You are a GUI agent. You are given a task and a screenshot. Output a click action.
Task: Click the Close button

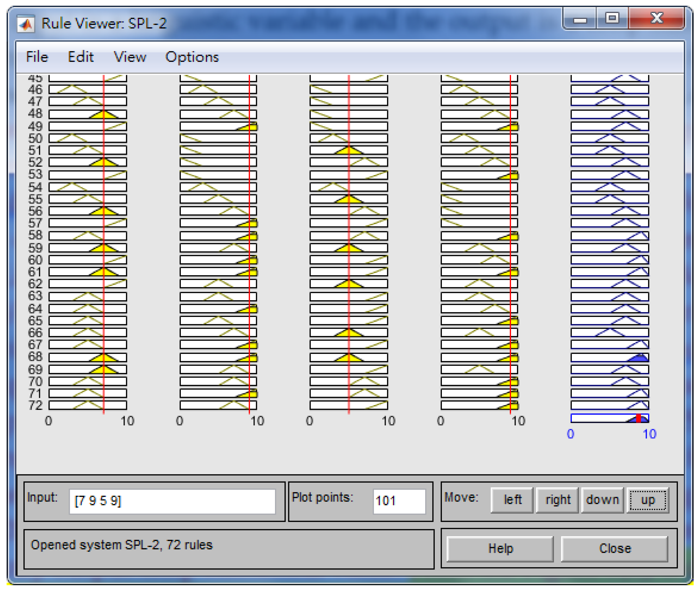[x=614, y=549]
